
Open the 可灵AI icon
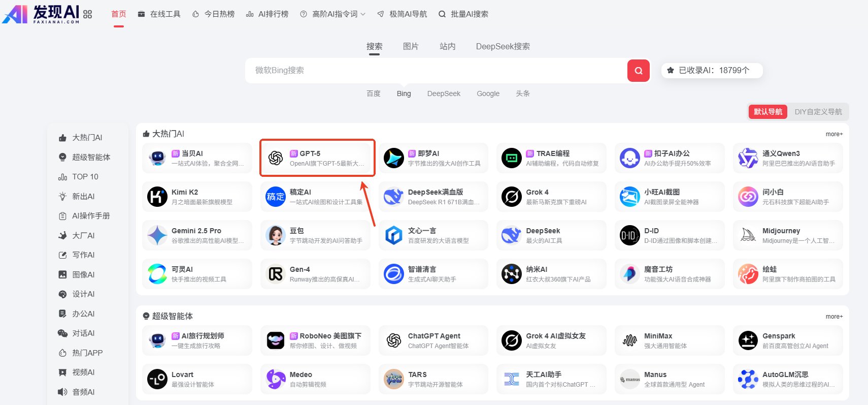click(157, 274)
